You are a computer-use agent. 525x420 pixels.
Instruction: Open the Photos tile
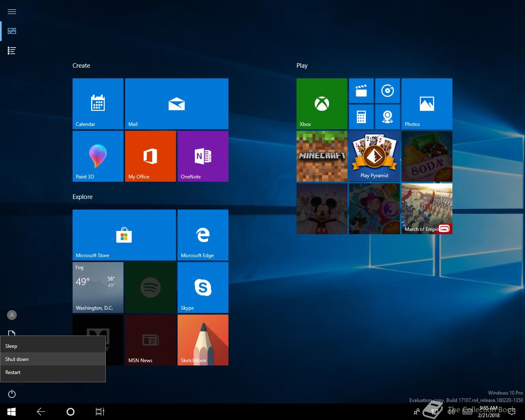[x=427, y=104]
